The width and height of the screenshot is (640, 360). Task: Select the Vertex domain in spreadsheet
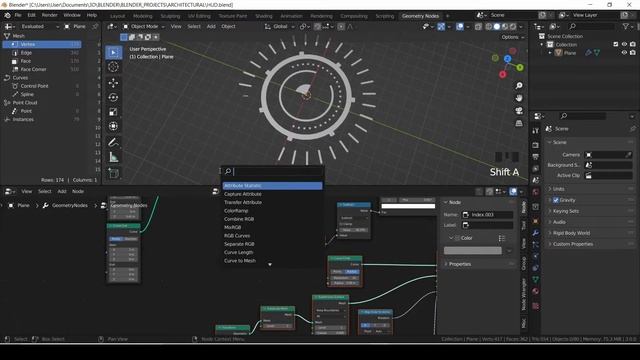click(42, 44)
